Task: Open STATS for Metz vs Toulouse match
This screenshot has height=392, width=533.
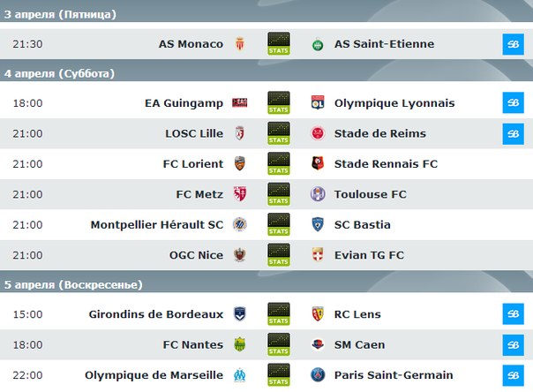Action: coord(278,194)
